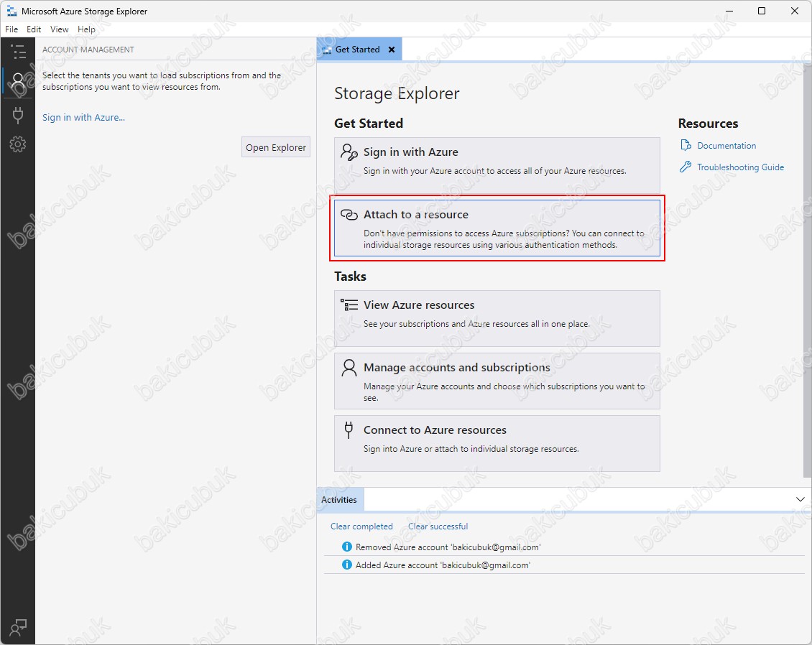This screenshot has height=645, width=812.
Task: Select the Activities tab
Action: pos(339,499)
